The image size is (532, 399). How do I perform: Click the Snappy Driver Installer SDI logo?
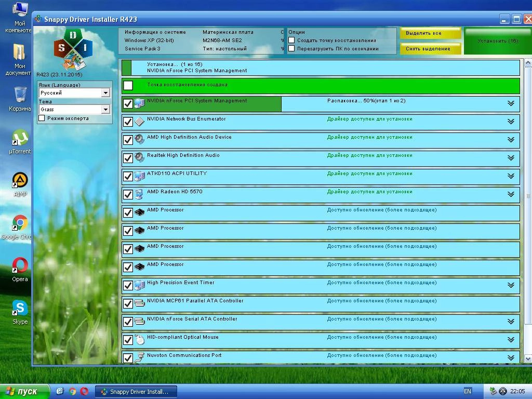tap(73, 49)
